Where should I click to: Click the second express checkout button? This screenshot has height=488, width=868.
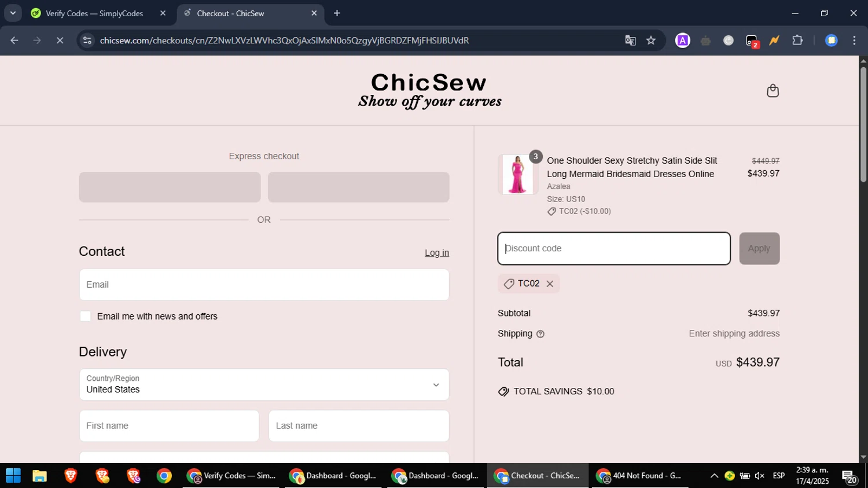coord(358,187)
